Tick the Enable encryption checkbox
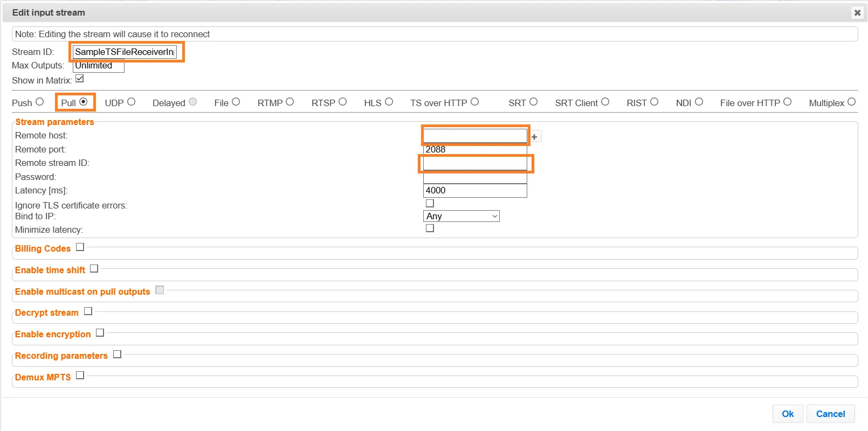This screenshot has height=431, width=868. pyautogui.click(x=100, y=333)
